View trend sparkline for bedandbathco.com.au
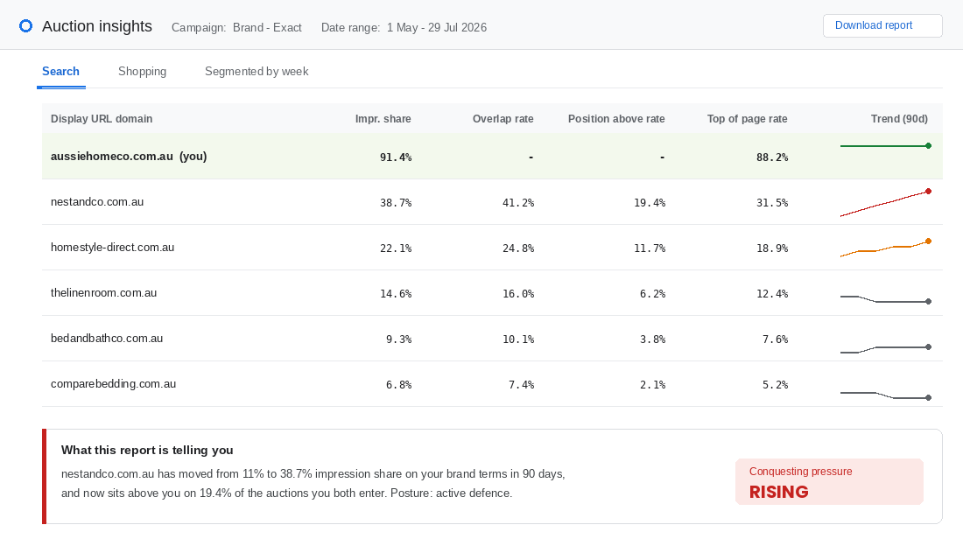Image resolution: width=963 pixels, height=560 pixels. [886, 349]
